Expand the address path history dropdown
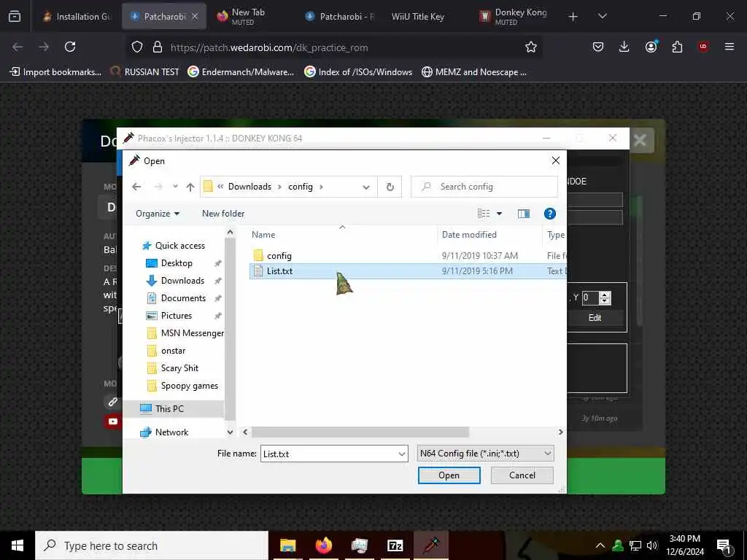Viewport: 747px width, 560px height. click(366, 187)
